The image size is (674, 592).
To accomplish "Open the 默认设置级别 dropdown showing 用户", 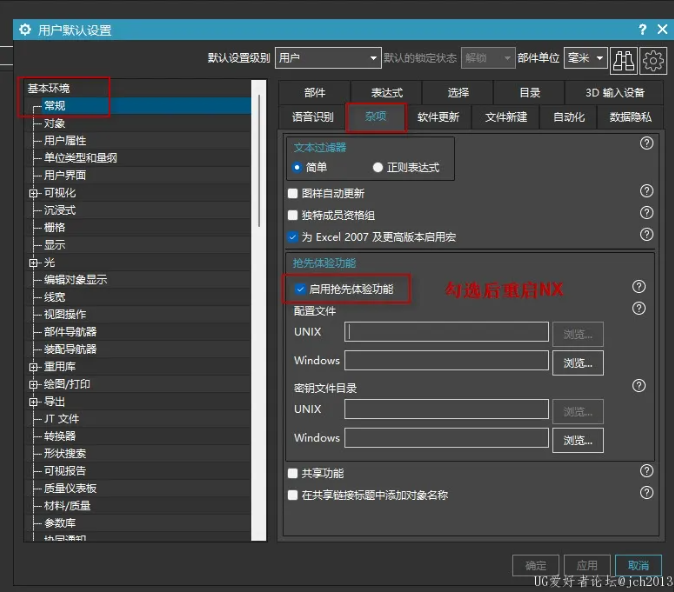I will tap(327, 58).
